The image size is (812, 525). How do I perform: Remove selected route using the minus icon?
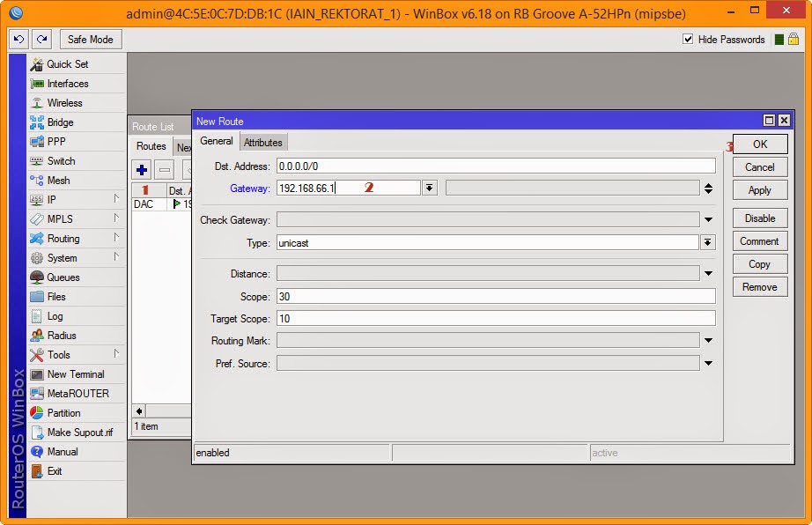(163, 170)
